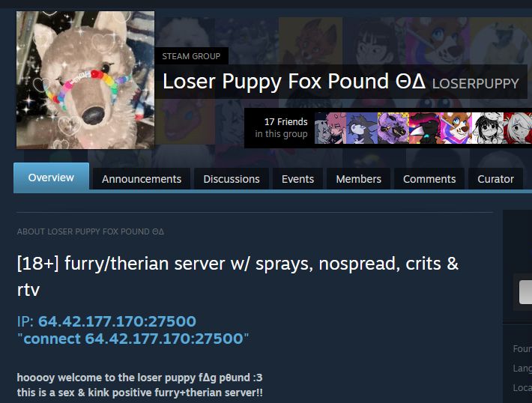Click the 17 Friends in this group label

[281, 128]
